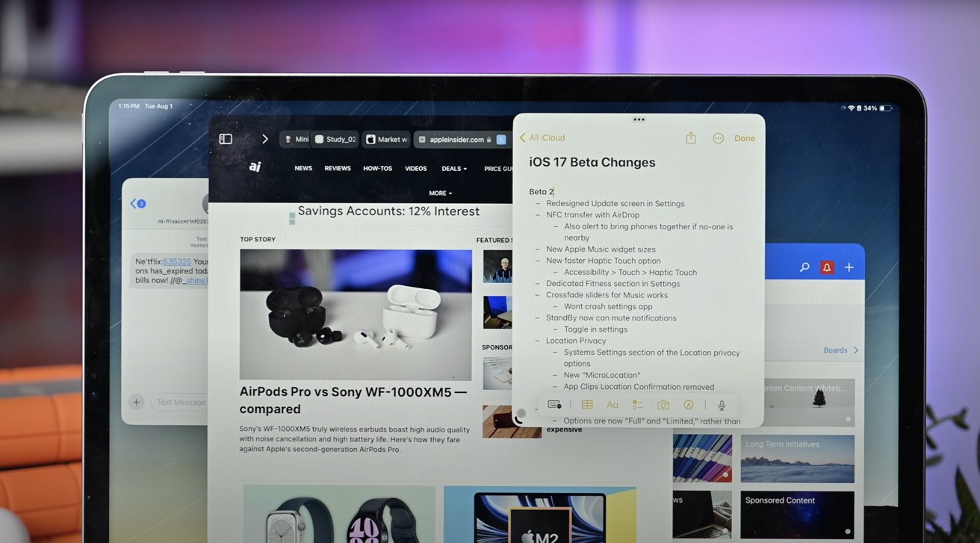
Task: Tap Done in the Notes window
Action: (x=745, y=138)
